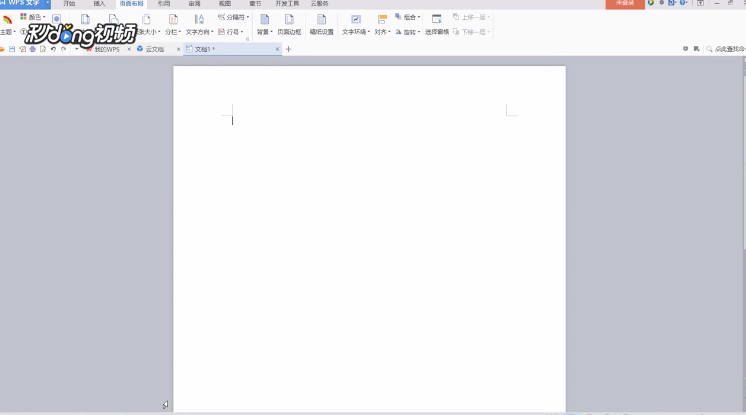Click inside the blank document page
Viewport: 746px width, 415px height.
point(369,238)
